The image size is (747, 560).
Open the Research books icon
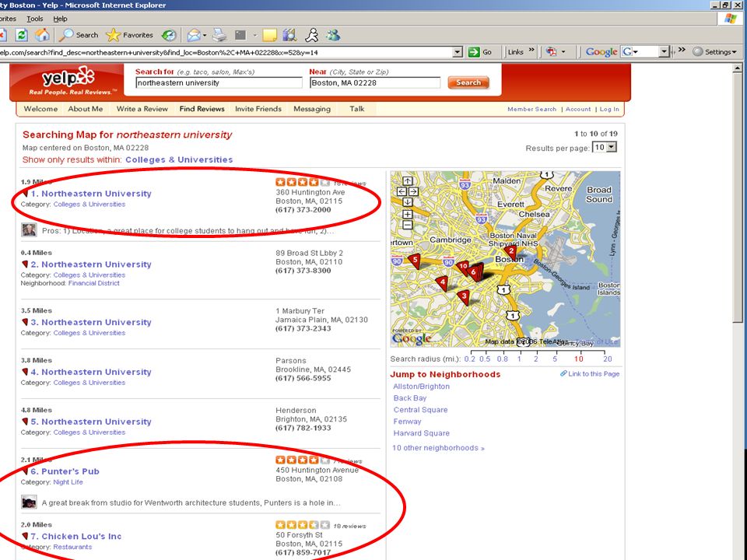[289, 35]
